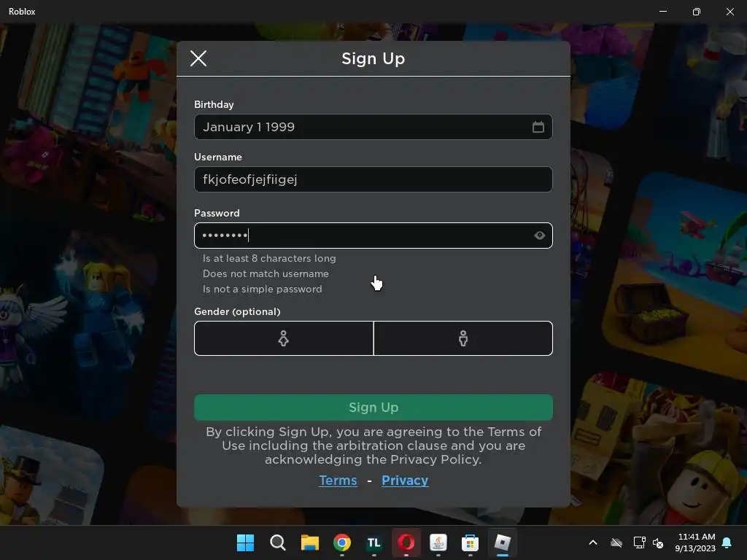This screenshot has height=560, width=747.
Task: Select the male gender option
Action: (x=463, y=338)
